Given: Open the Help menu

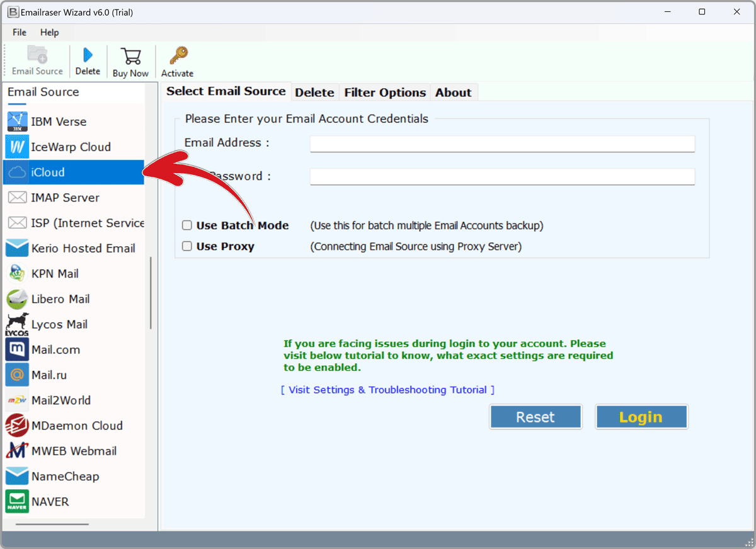Looking at the screenshot, I should pos(50,32).
